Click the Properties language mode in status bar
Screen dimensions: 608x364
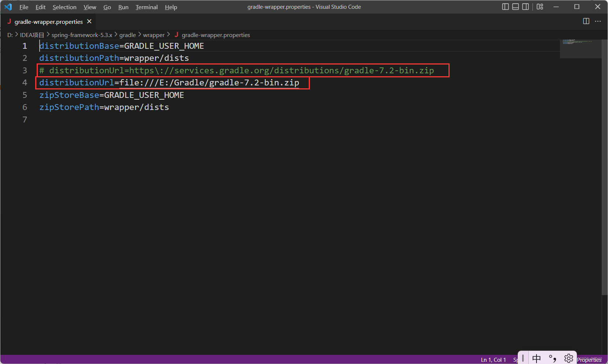589,360
